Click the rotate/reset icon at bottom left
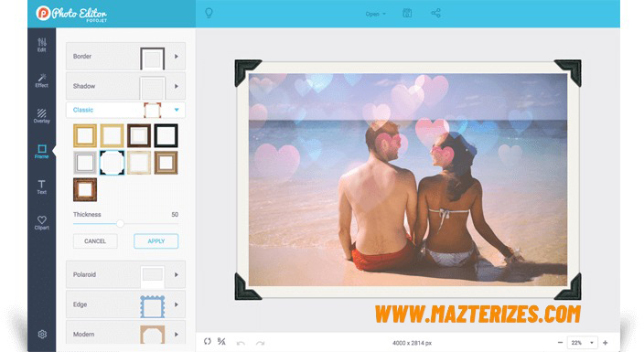Screen dimensions: 644x352 [208, 341]
